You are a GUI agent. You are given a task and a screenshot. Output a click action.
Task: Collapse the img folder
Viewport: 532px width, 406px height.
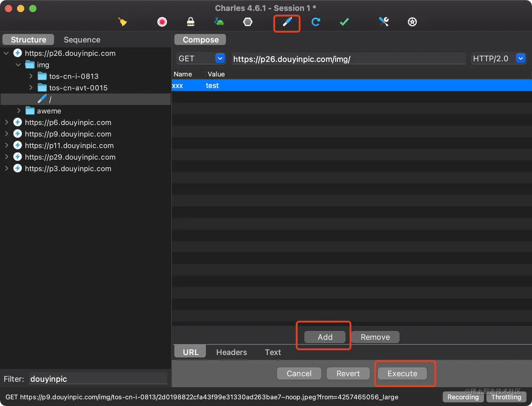pos(18,65)
